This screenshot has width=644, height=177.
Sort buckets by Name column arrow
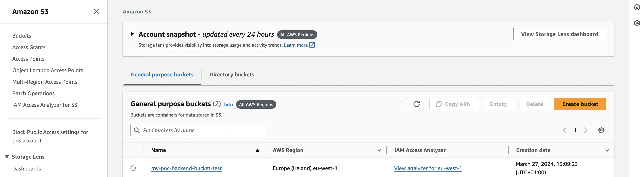[x=257, y=150]
